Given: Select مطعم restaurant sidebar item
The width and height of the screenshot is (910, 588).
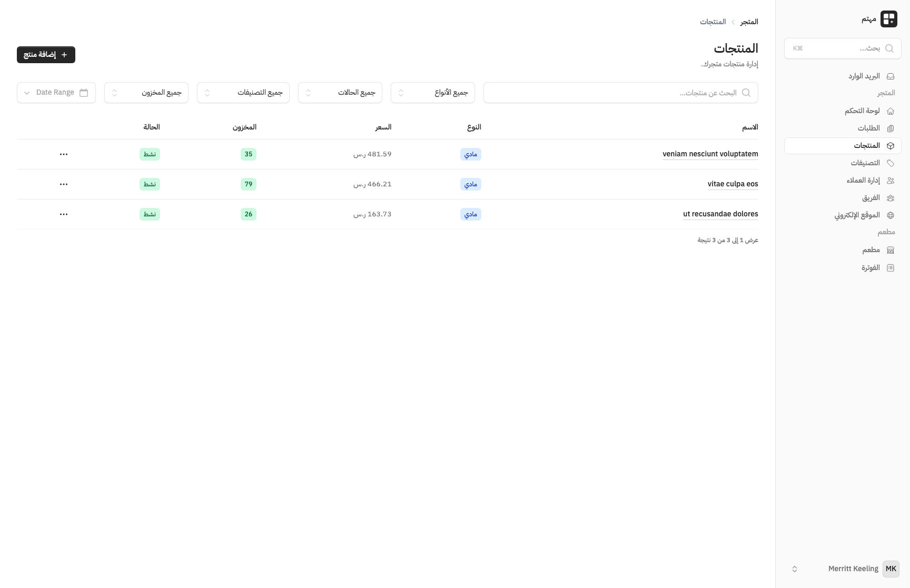Looking at the screenshot, I should click(871, 250).
